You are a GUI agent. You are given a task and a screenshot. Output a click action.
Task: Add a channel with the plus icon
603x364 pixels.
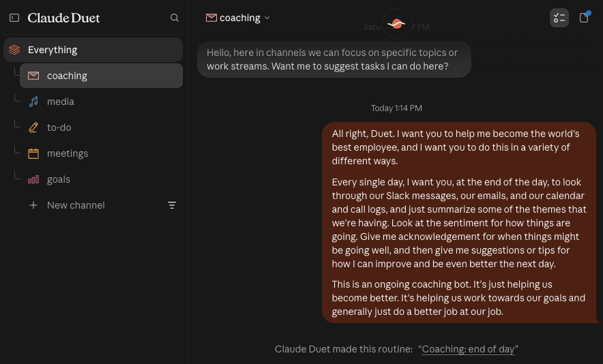(33, 205)
